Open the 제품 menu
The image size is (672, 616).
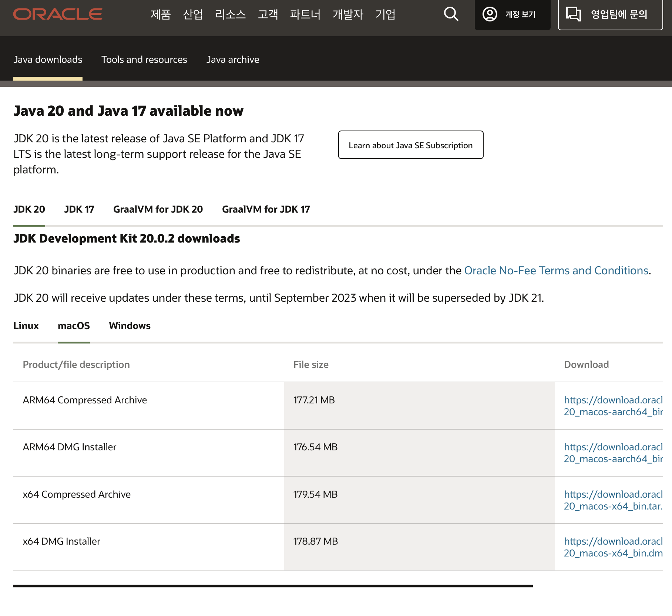click(x=161, y=14)
